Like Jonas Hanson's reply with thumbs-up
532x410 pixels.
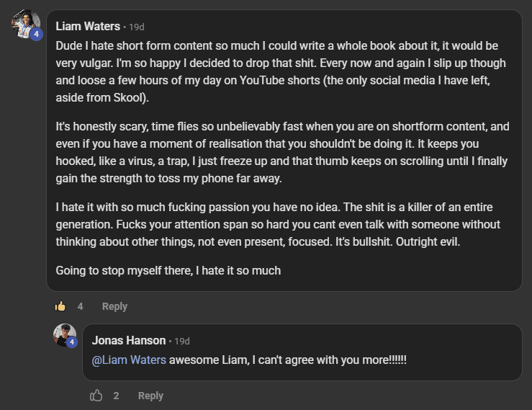point(96,396)
